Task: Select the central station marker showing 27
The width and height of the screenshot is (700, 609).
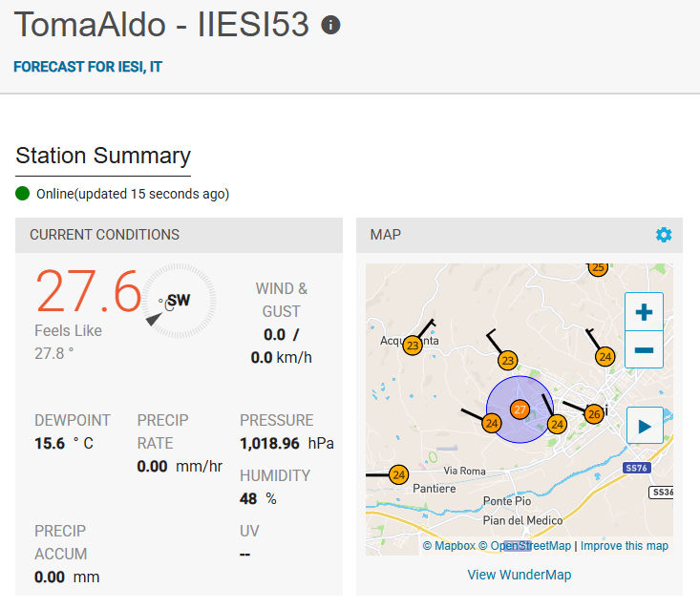Action: tap(520, 409)
